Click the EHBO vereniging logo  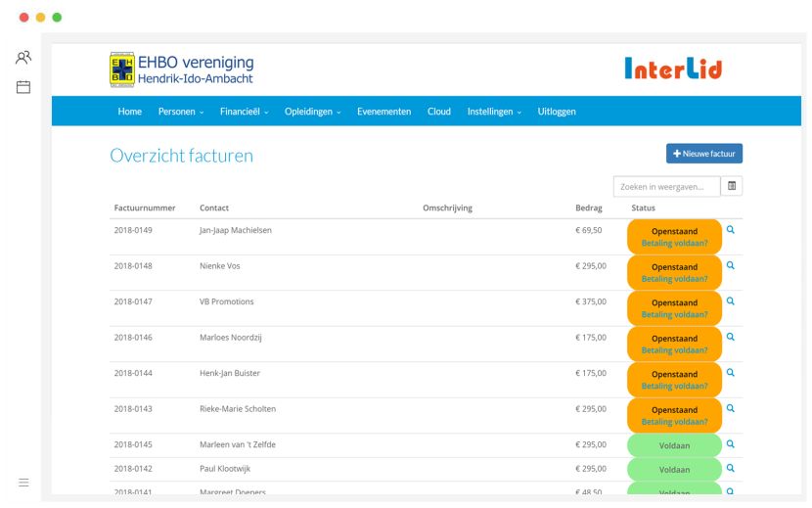point(182,69)
